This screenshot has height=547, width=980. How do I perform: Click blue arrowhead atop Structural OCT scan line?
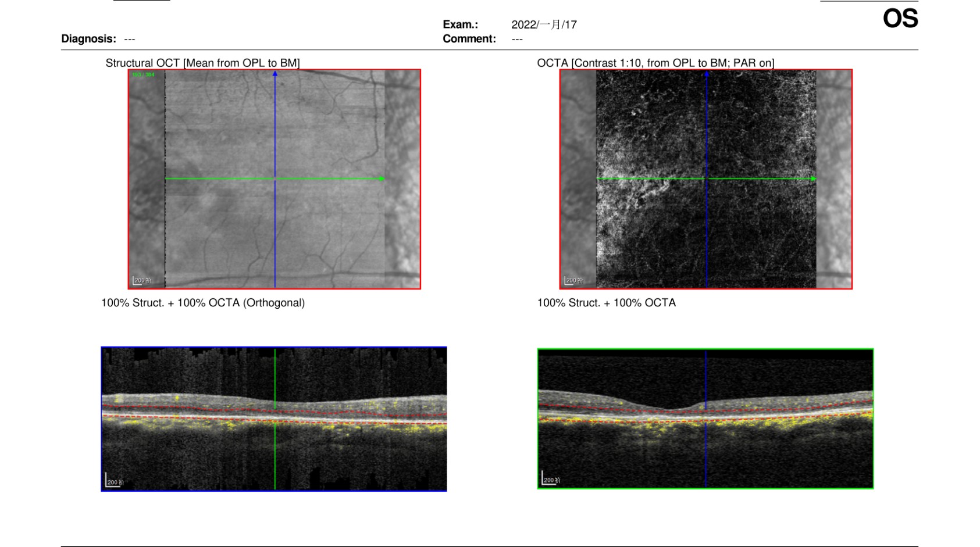coord(275,74)
